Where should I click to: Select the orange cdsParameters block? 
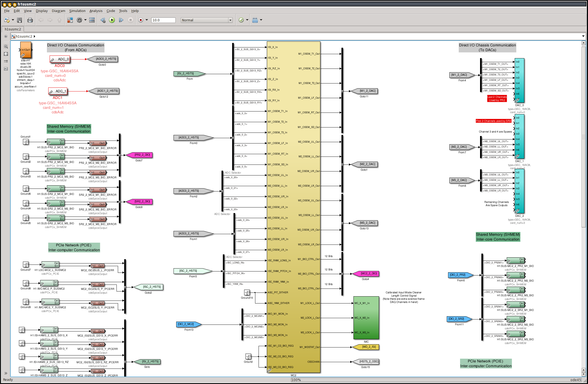26,50
